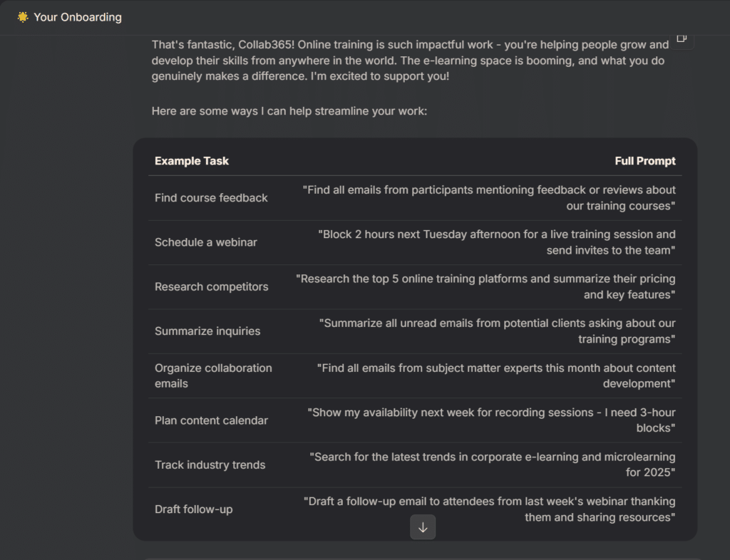This screenshot has width=730, height=560.
Task: Click the Draft follow-up task
Action: pos(193,509)
